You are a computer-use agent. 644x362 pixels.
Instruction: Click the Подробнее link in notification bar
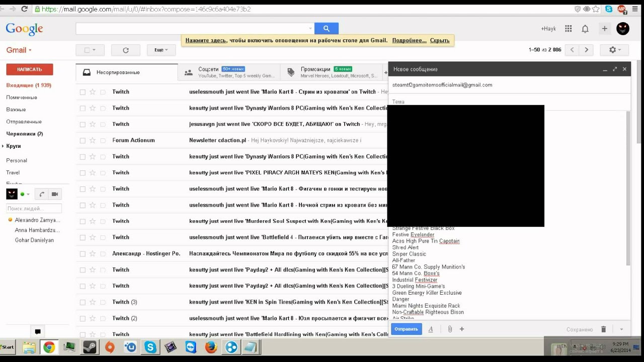click(x=409, y=40)
